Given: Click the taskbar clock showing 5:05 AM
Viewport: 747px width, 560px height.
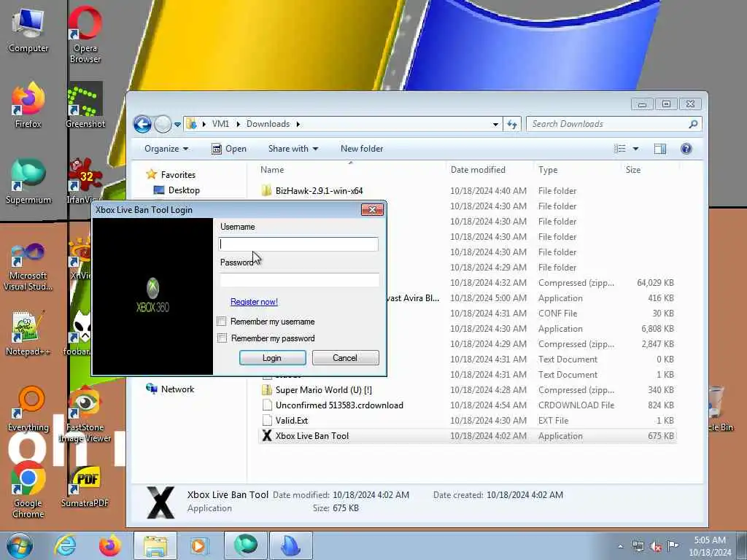Looking at the screenshot, I should [x=710, y=546].
